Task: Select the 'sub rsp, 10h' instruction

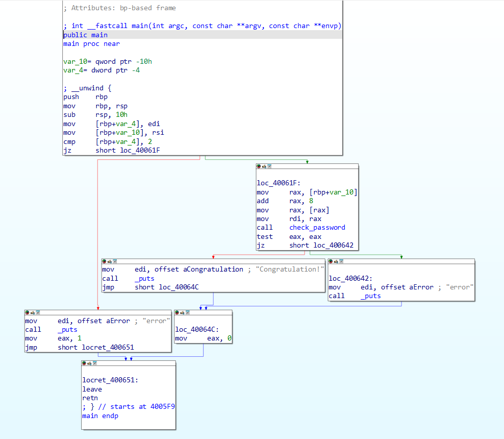Action: coord(95,115)
